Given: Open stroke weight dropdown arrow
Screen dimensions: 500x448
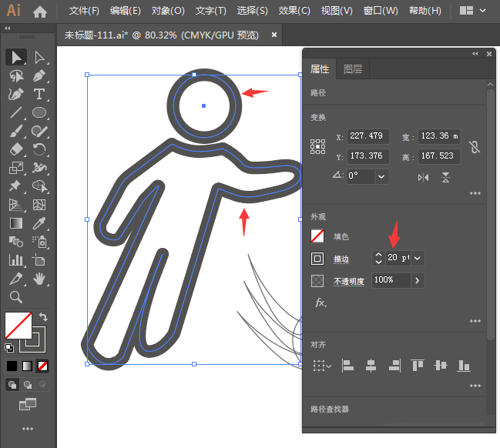Looking at the screenshot, I should 418,258.
